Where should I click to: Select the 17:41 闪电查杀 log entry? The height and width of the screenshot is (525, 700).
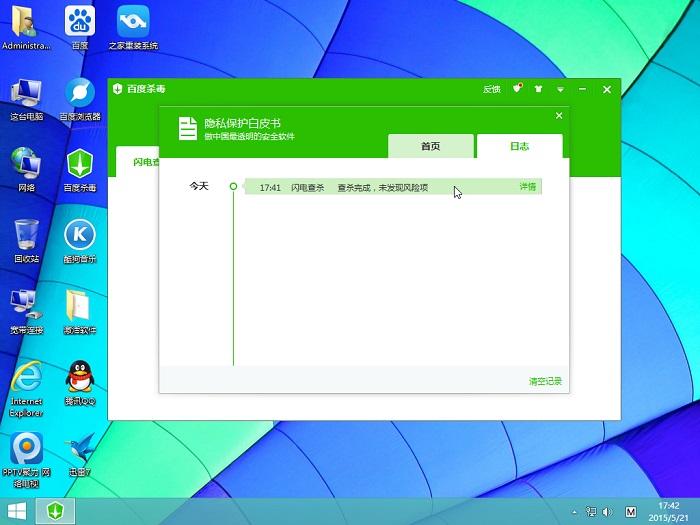393,187
